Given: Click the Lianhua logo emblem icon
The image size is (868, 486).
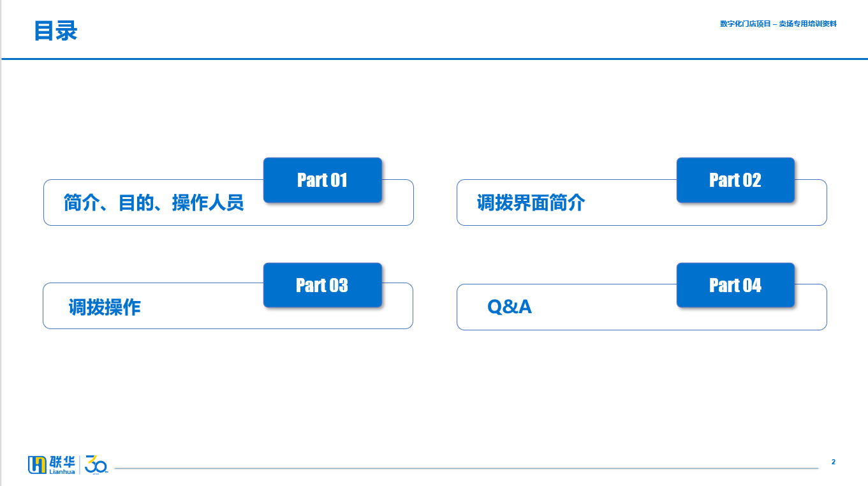Looking at the screenshot, I should pyautogui.click(x=37, y=465).
